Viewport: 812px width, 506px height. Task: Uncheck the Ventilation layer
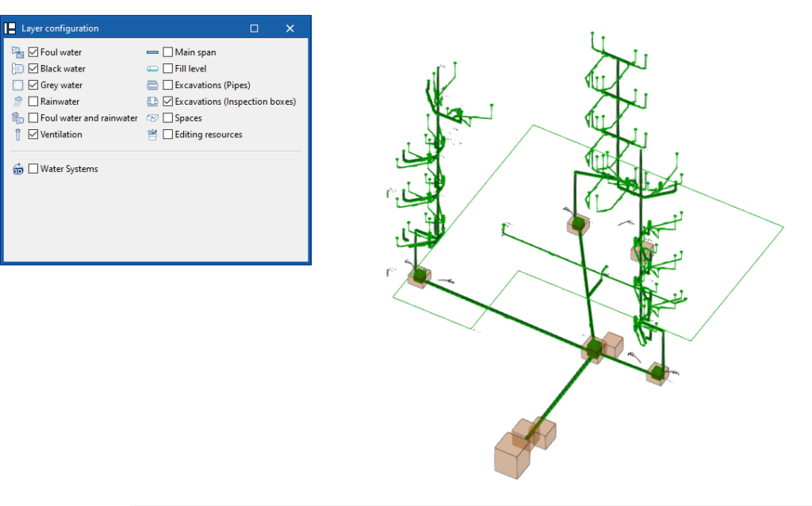(x=32, y=134)
